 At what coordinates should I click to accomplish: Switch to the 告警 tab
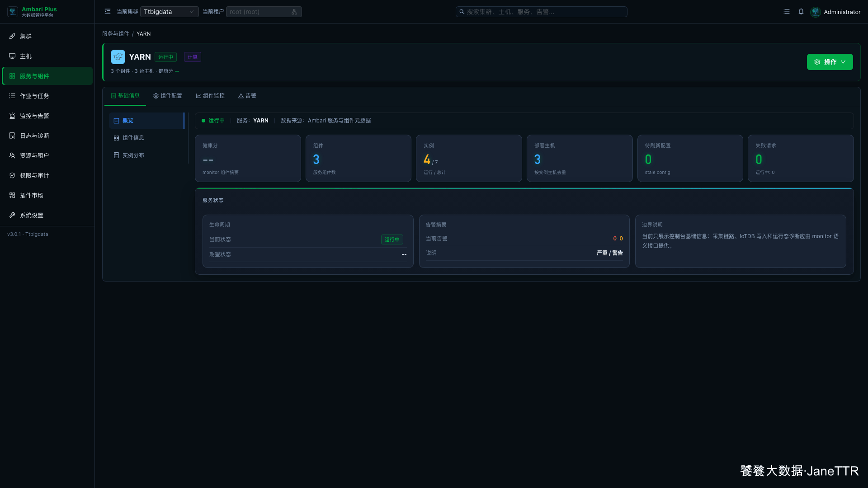tap(247, 96)
